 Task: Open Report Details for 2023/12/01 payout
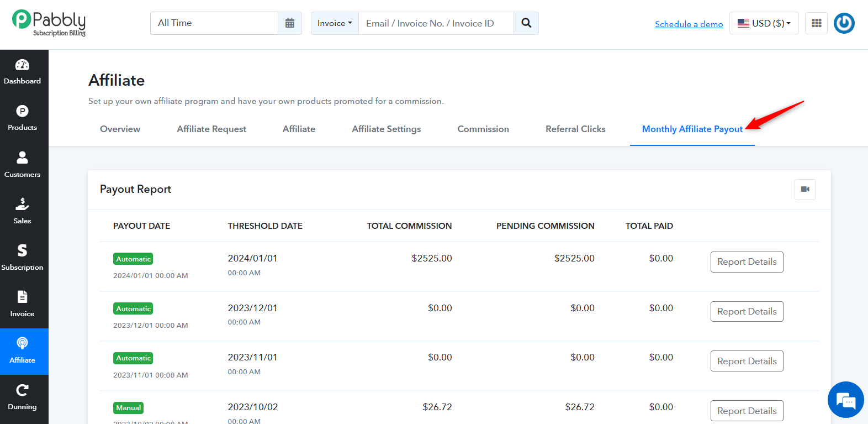[x=747, y=312]
